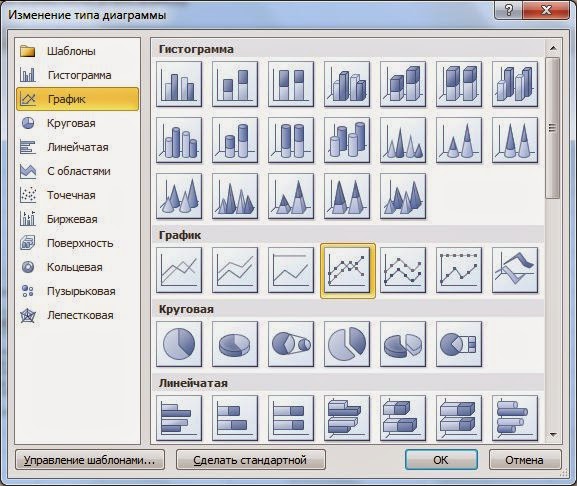Screen dimensions: 577x486
Task: Choose the 3-D clustered bar chart thumbnail
Action: tap(347, 418)
